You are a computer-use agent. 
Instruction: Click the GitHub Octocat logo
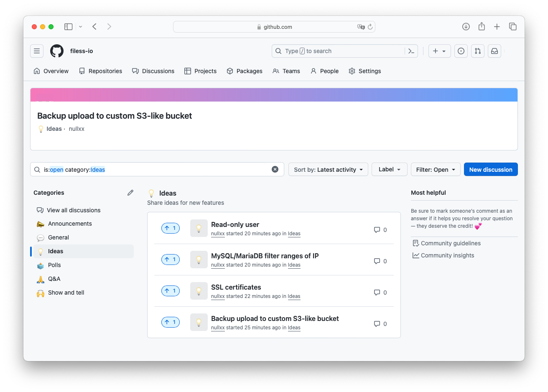pyautogui.click(x=57, y=51)
